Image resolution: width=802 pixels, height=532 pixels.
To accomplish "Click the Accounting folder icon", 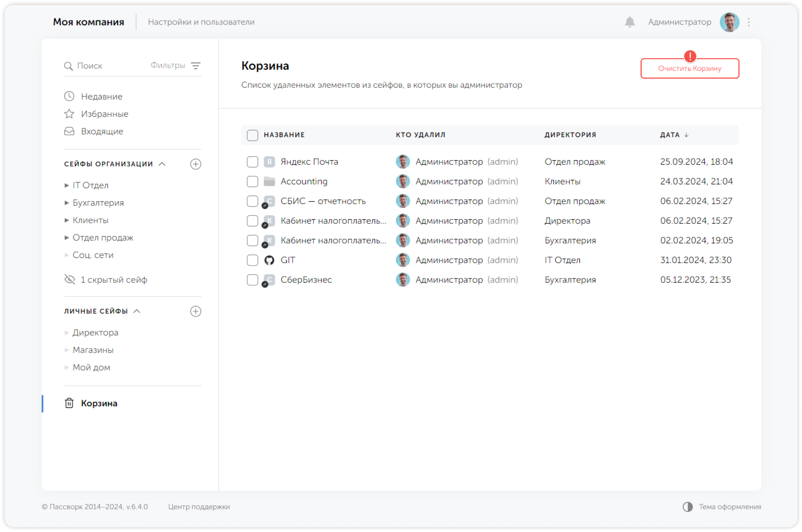I will (x=269, y=181).
